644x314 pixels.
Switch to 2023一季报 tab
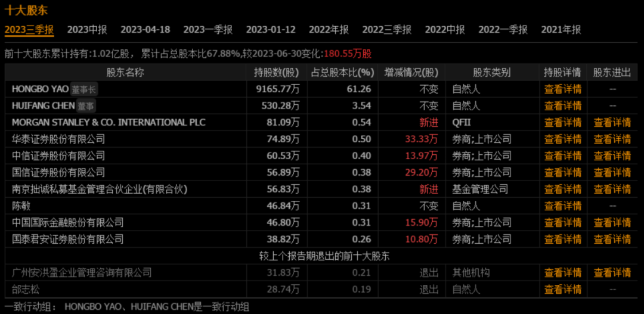[208, 30]
